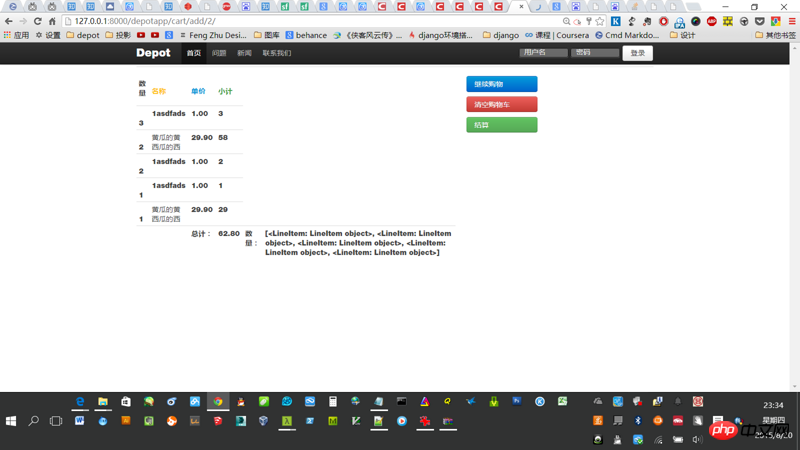This screenshot has width=800, height=450.
Task: Open the Photoshop icon on the taskbar
Action: point(517,402)
